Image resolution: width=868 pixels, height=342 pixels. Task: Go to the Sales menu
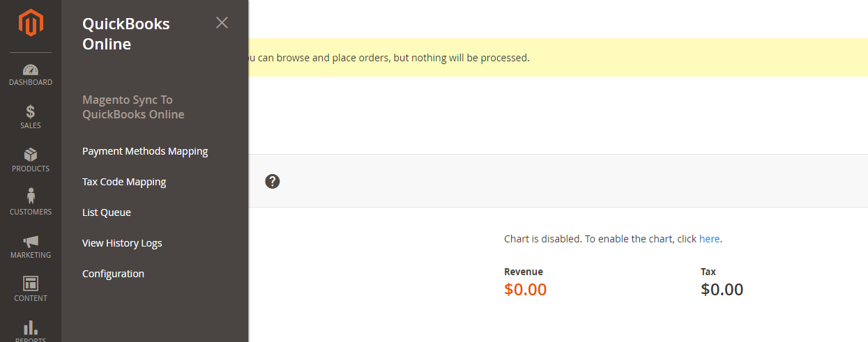click(31, 117)
